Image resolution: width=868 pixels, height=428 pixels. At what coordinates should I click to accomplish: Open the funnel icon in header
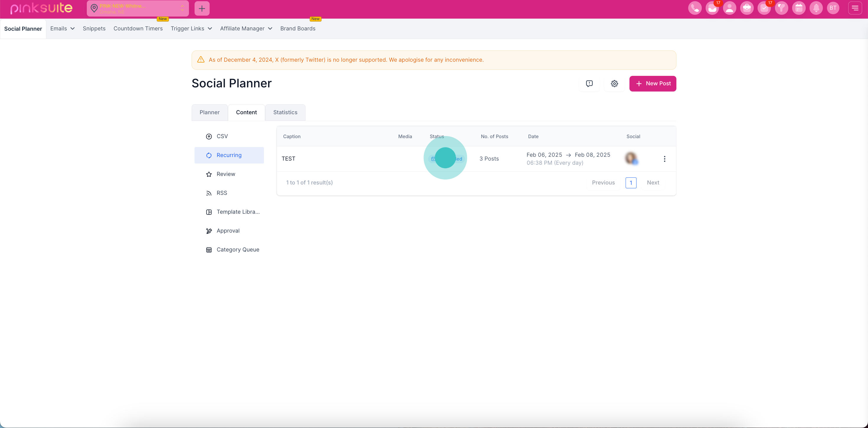pyautogui.click(x=781, y=8)
